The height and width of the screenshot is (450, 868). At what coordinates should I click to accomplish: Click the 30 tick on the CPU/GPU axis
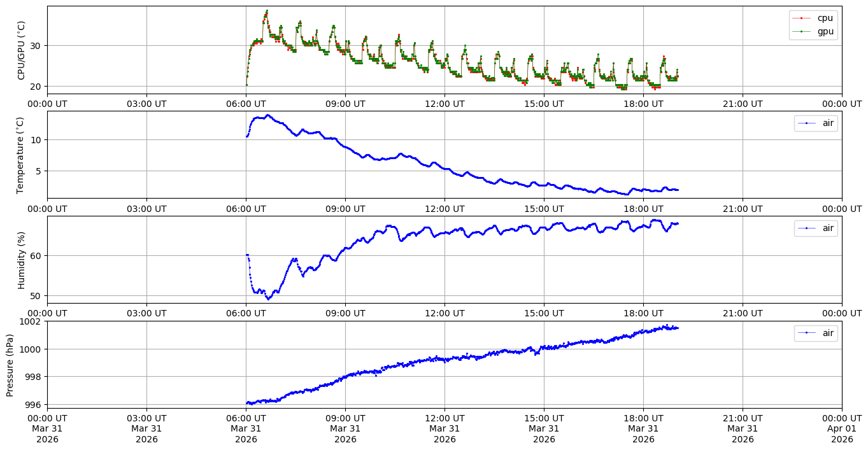36,46
